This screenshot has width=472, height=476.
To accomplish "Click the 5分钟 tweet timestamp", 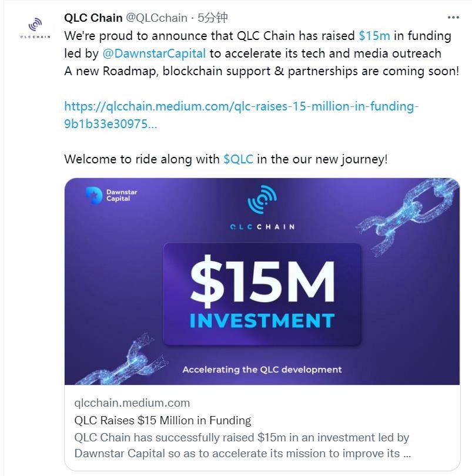I will pos(213,18).
